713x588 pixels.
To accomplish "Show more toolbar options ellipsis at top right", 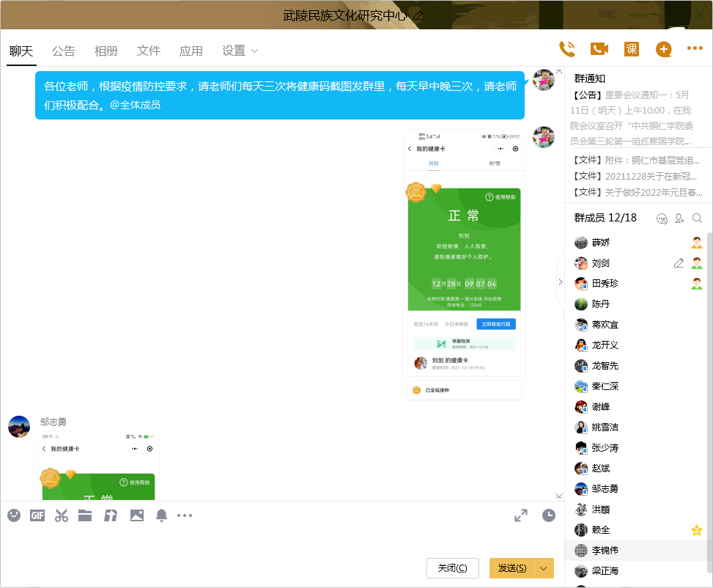I will (x=695, y=49).
